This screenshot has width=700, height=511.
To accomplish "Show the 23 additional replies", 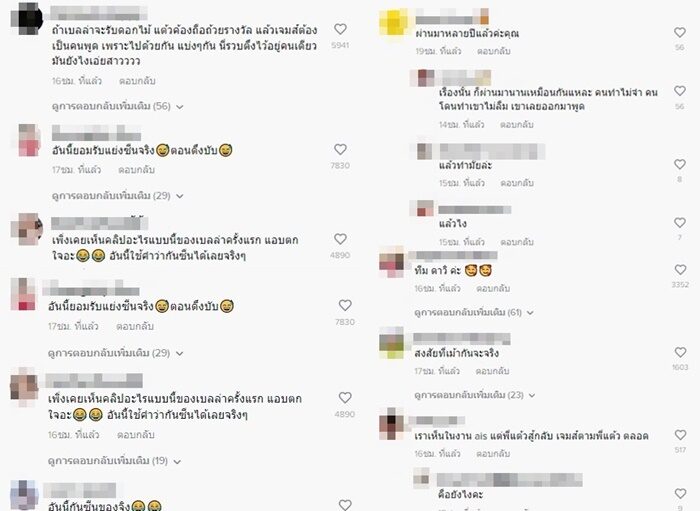I will (x=475, y=395).
